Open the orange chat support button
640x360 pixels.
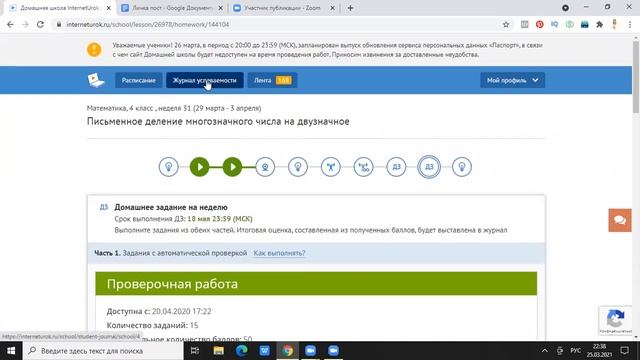620,220
